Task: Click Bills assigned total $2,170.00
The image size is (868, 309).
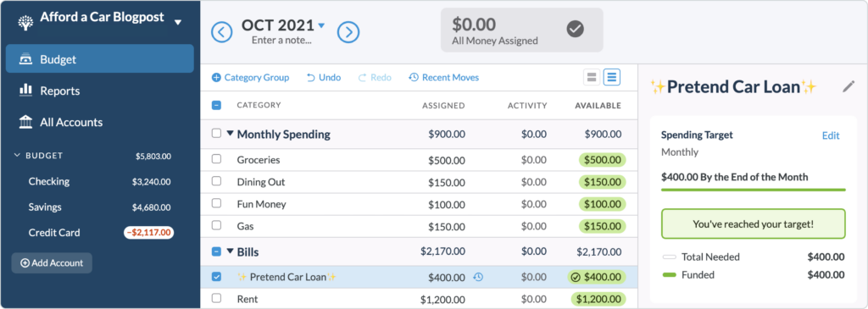Action: (442, 252)
